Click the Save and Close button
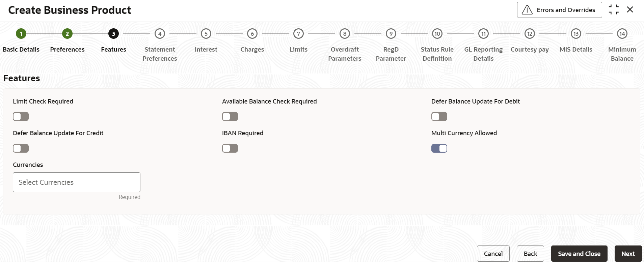 [x=579, y=254]
